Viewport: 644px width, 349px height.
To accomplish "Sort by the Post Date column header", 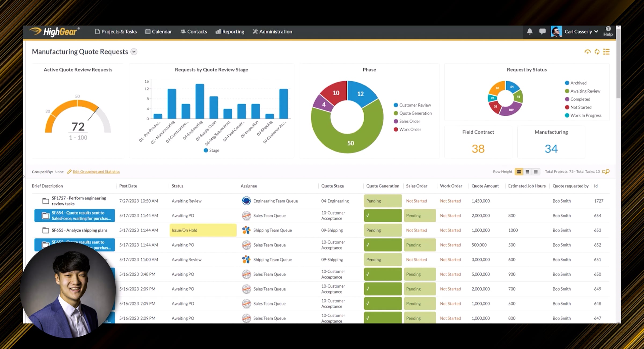I will [x=128, y=186].
